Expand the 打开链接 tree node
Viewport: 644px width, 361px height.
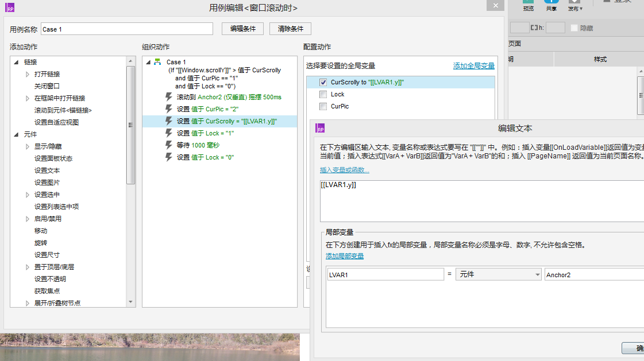[x=28, y=74]
